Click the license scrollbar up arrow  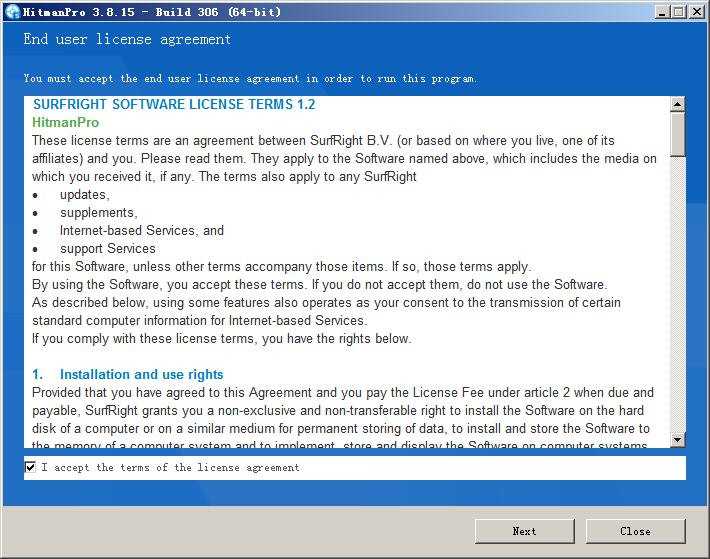pos(678,104)
